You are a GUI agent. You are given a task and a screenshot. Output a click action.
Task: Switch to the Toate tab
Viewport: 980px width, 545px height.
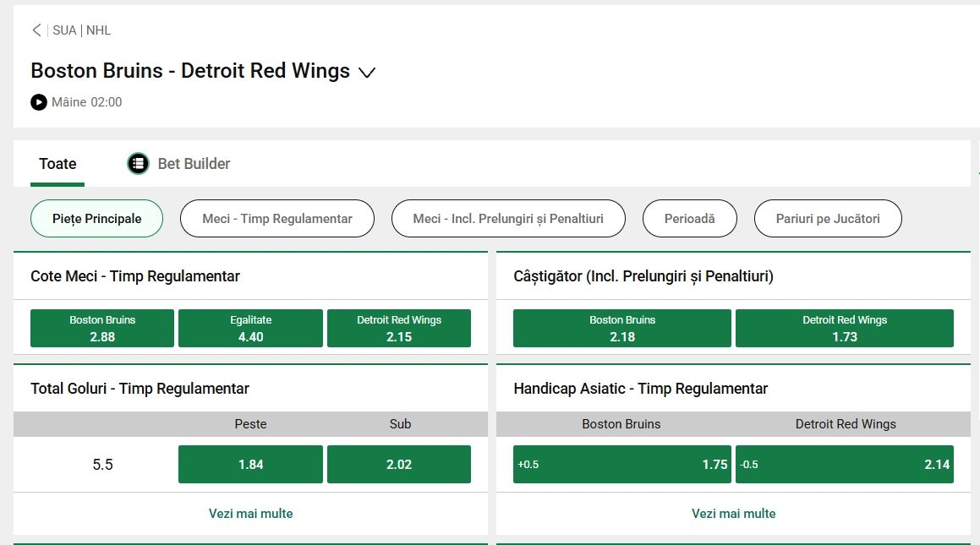(57, 163)
